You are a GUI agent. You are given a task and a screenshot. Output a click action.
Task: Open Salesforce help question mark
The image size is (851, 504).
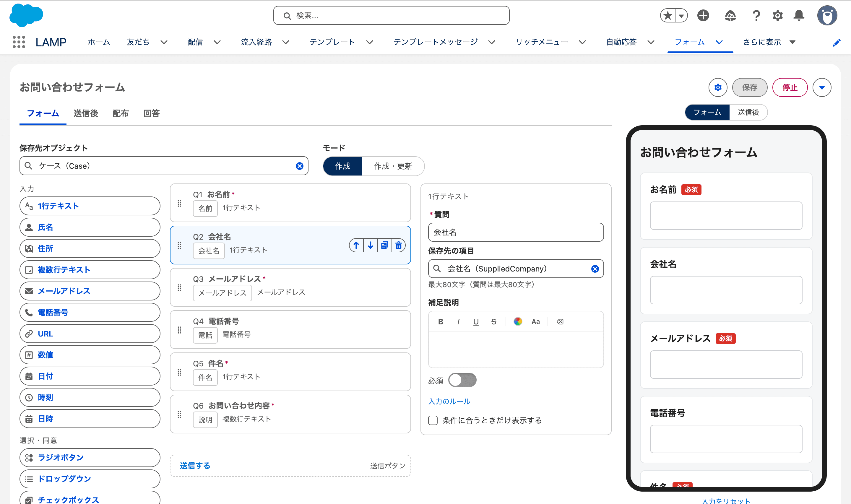point(756,16)
